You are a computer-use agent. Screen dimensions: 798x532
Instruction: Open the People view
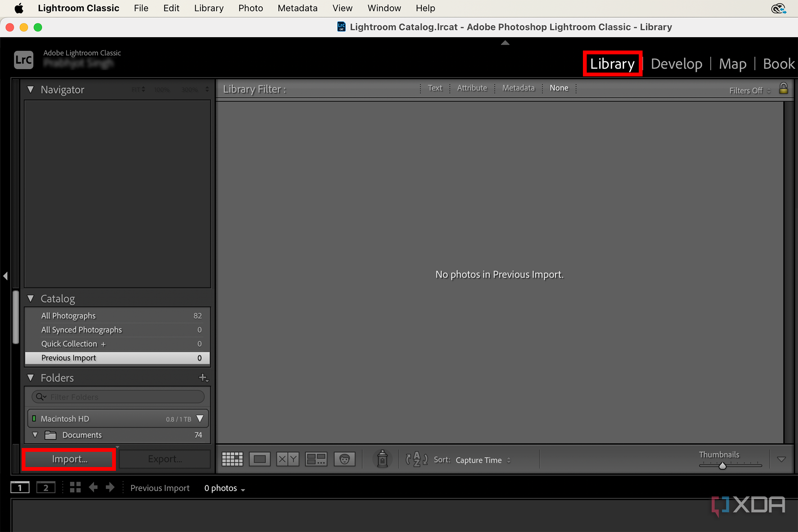coord(344,459)
